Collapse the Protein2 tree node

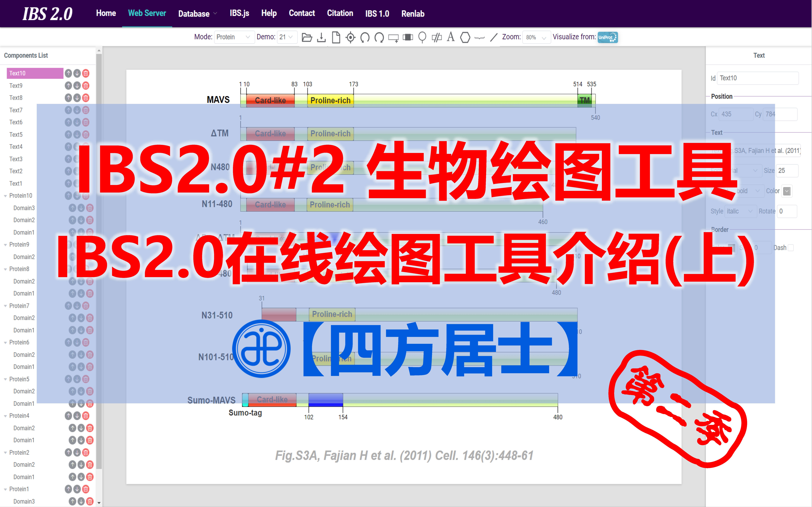pyautogui.click(x=5, y=453)
